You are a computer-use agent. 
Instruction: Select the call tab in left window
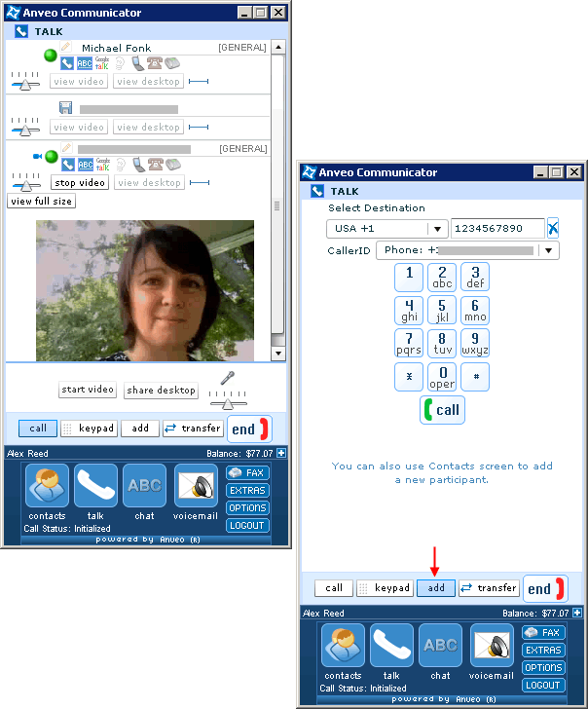[38, 429]
